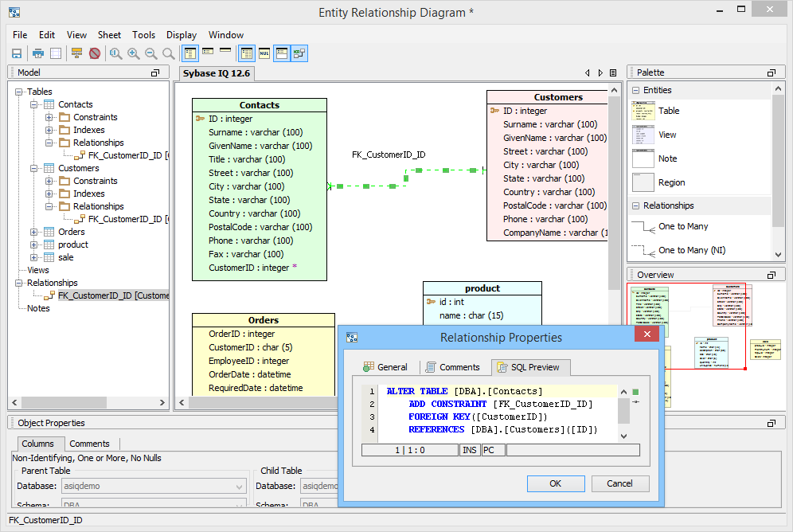Open Comments tab in Object Properties panel
The width and height of the screenshot is (793, 532).
(x=89, y=444)
